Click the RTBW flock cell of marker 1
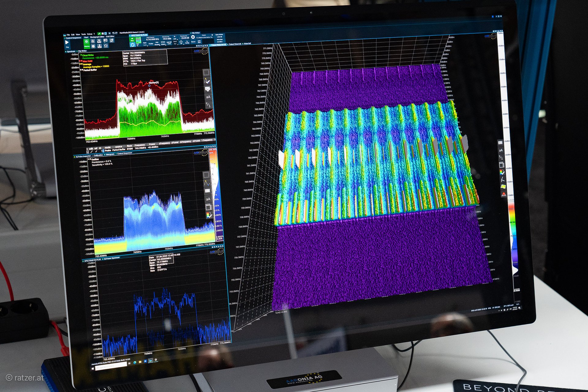The width and height of the screenshot is (588, 392). (x=130, y=149)
